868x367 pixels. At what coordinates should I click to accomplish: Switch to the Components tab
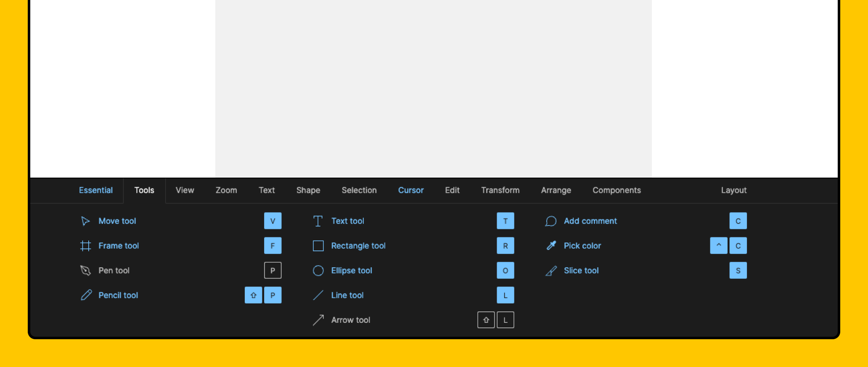click(617, 190)
